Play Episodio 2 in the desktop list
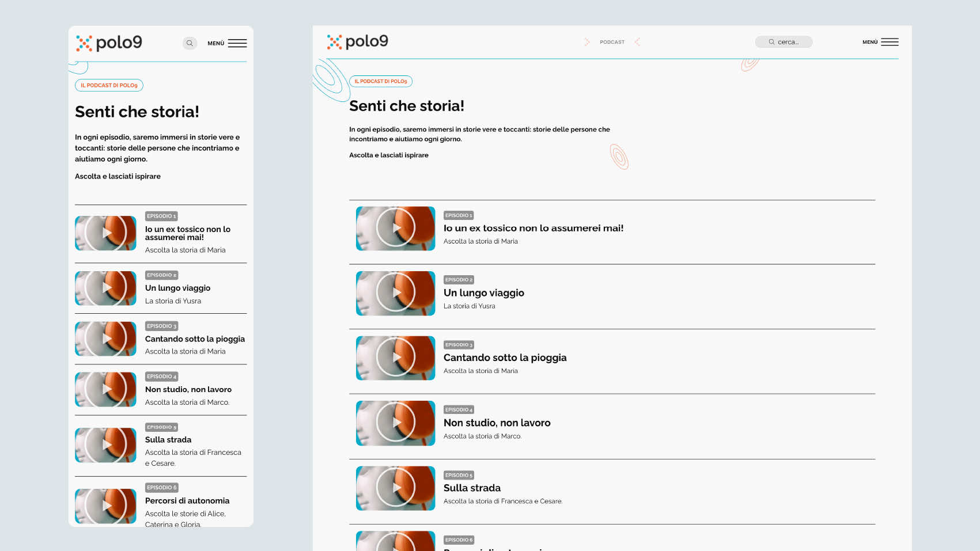Viewport: 980px width, 551px height. coord(396,293)
